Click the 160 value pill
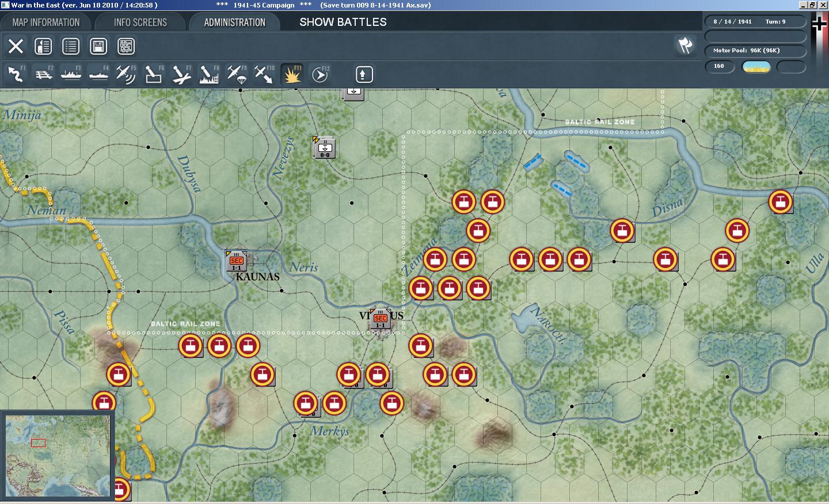The height and width of the screenshot is (504, 829). tap(720, 67)
